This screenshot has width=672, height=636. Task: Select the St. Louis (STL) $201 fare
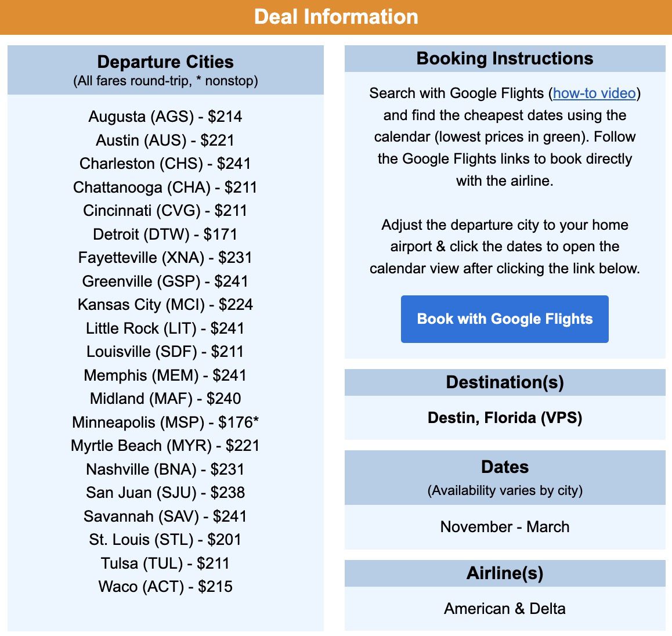[165, 540]
